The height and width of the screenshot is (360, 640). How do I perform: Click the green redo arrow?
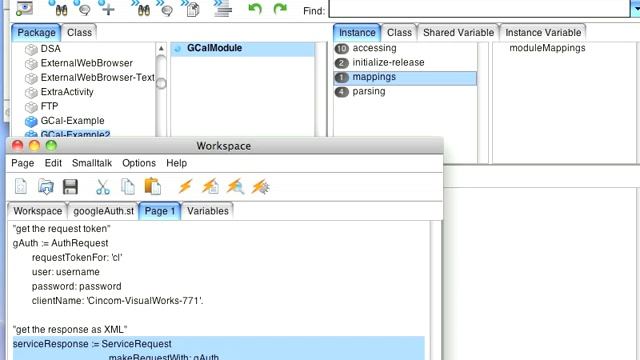(x=280, y=9)
